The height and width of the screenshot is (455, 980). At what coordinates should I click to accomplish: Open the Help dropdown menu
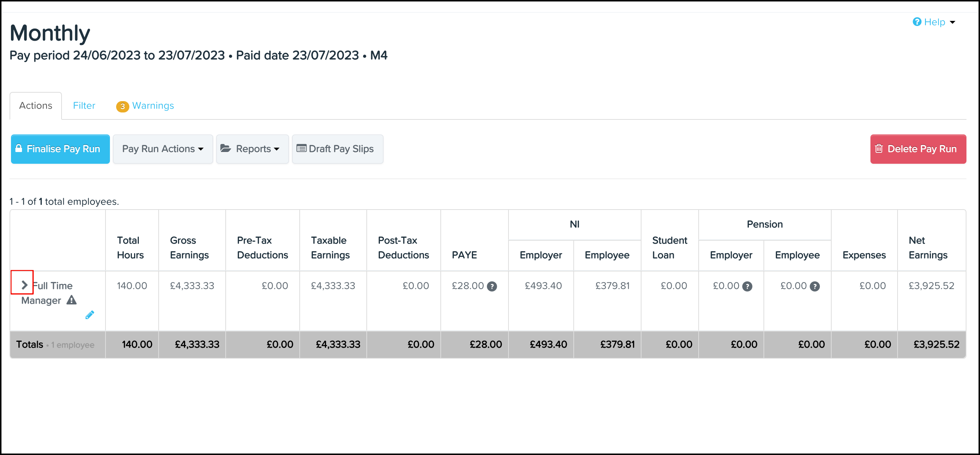[x=934, y=22]
